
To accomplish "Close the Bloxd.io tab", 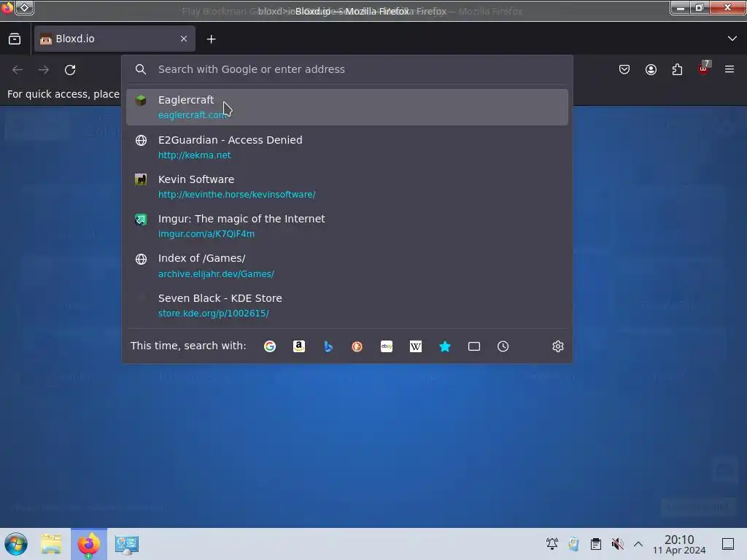I will pyautogui.click(x=183, y=39).
